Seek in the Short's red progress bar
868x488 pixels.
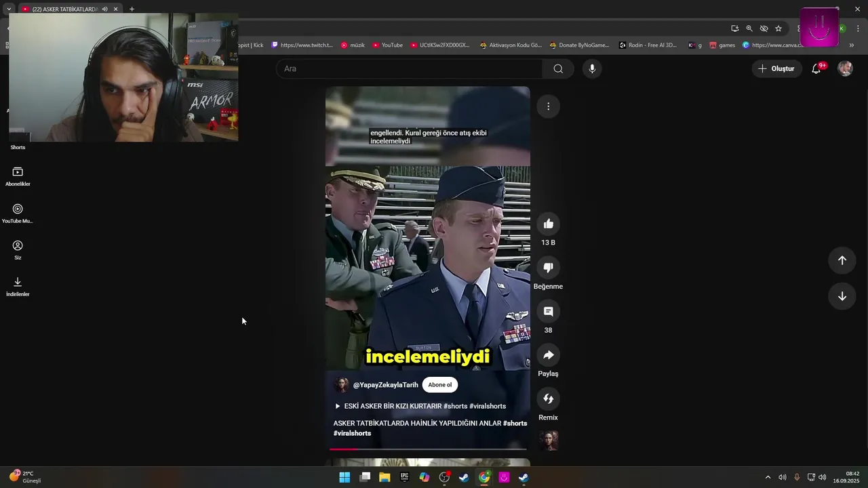point(428,449)
